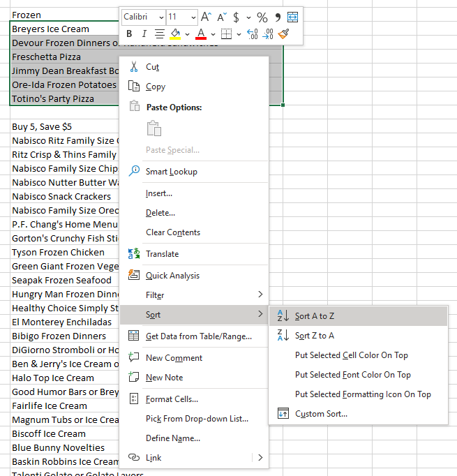The image size is (457, 476).
Task: Select the Nabisco Snack Crackers cell
Action: tap(64, 196)
